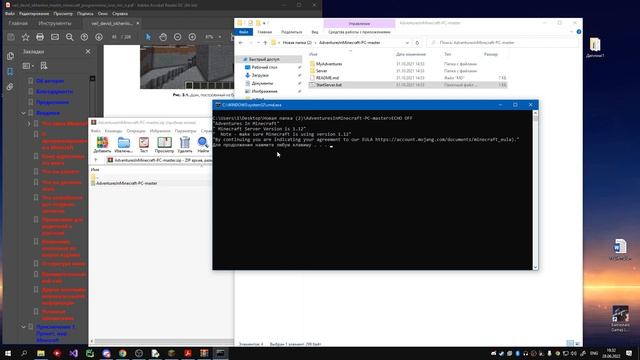Zoom in with the plus circle icon
This screenshot has width=640, height=360.
point(192,37)
